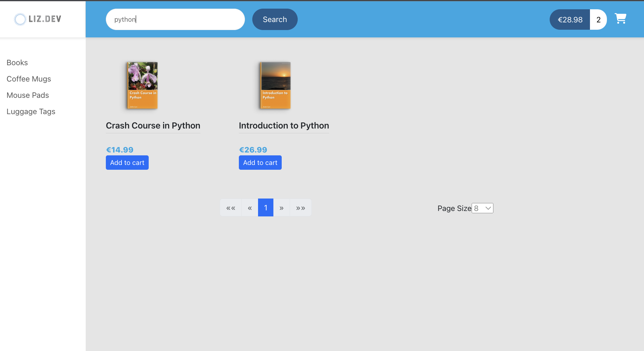Open the Mouse Pads category

click(x=28, y=95)
